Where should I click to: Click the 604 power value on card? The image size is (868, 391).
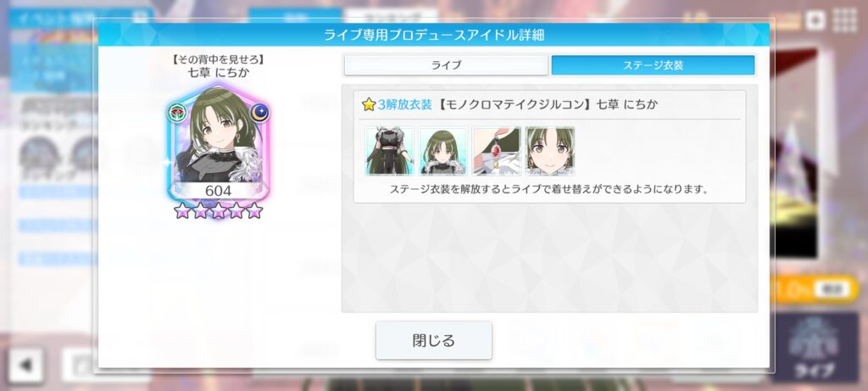[218, 191]
